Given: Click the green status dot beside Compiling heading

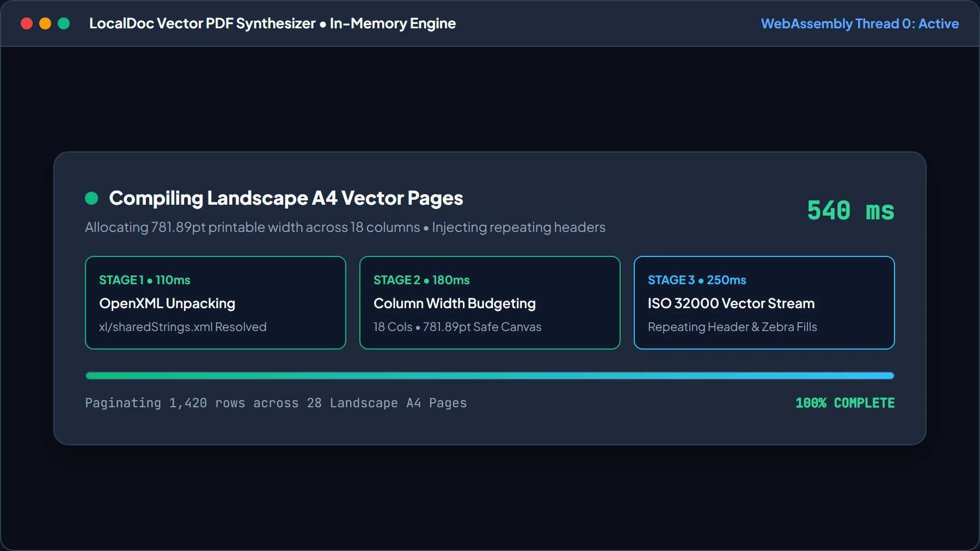Looking at the screenshot, I should click(x=91, y=198).
